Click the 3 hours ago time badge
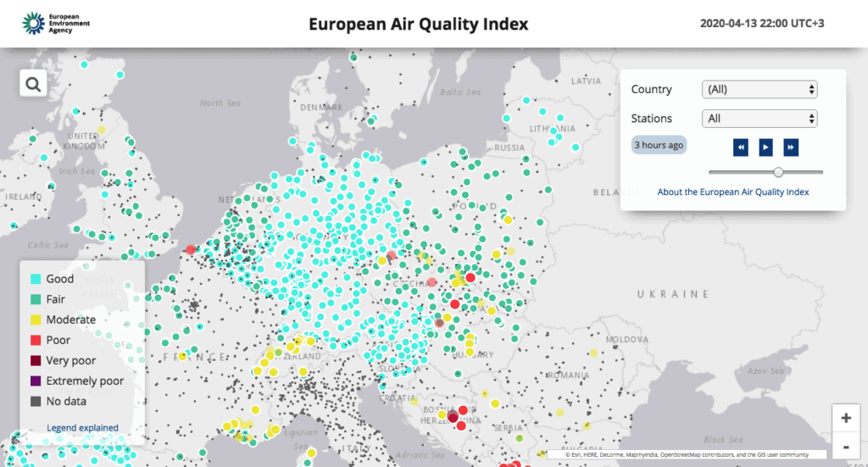Viewport: 868px width, 467px height. pyautogui.click(x=659, y=145)
